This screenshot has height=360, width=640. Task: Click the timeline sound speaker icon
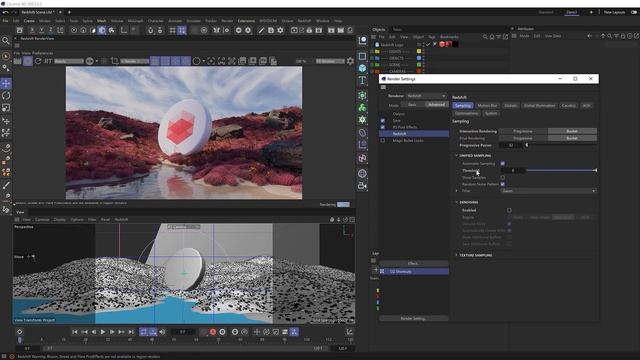click(162, 332)
